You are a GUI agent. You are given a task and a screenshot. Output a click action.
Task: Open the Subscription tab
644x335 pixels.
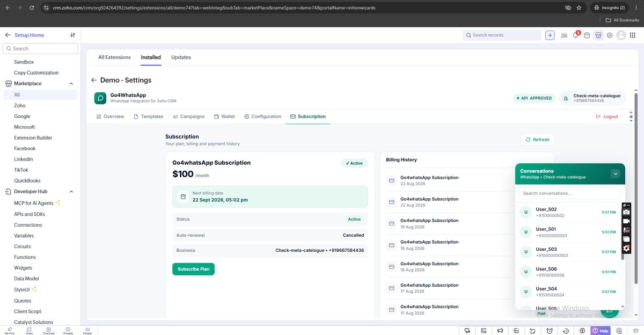pos(308,116)
